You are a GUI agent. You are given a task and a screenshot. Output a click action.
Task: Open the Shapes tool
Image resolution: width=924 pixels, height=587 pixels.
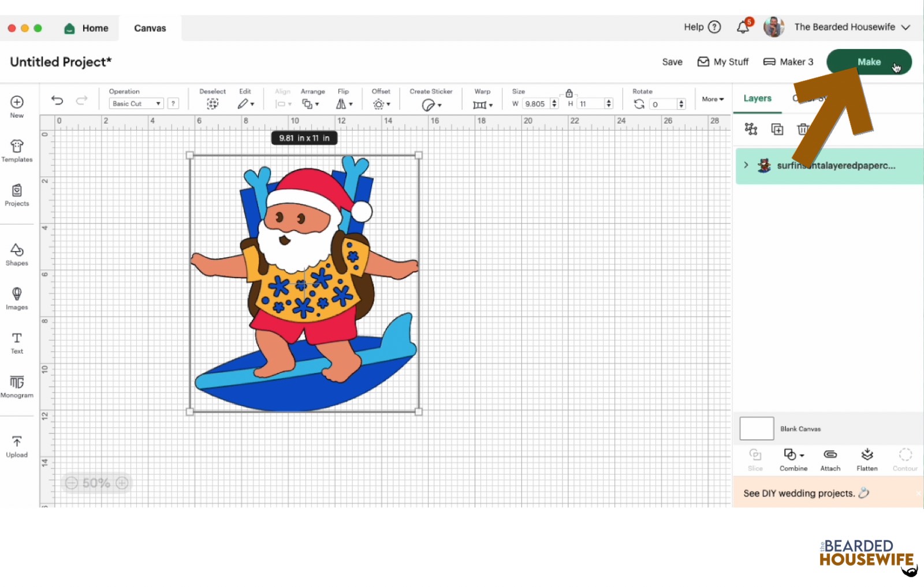click(17, 255)
